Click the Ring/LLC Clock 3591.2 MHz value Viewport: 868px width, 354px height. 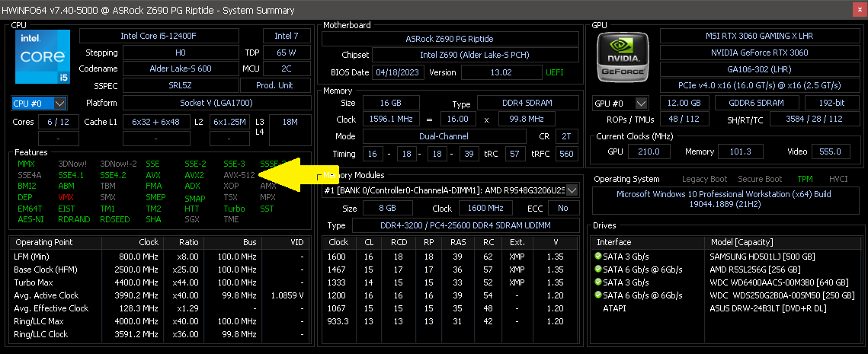coord(136,334)
